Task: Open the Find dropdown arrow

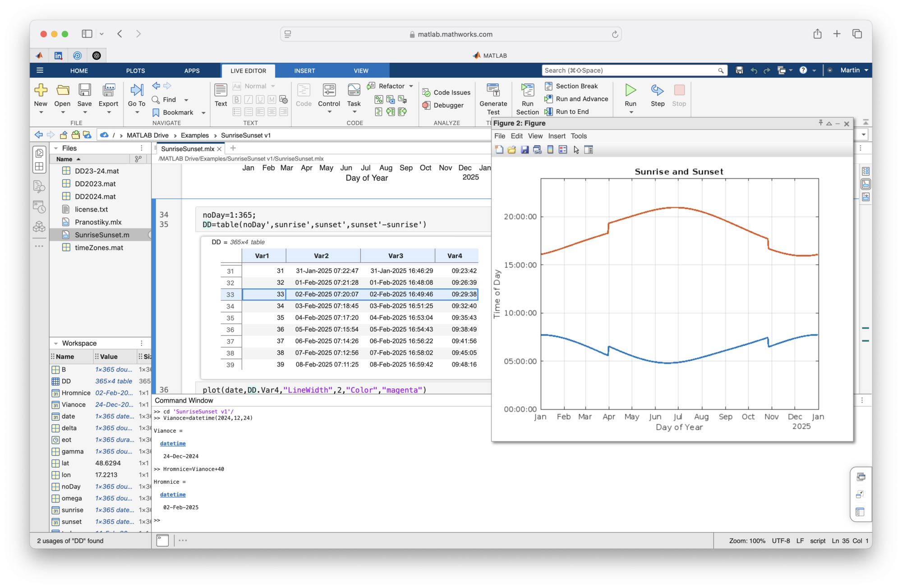Action: point(186,100)
